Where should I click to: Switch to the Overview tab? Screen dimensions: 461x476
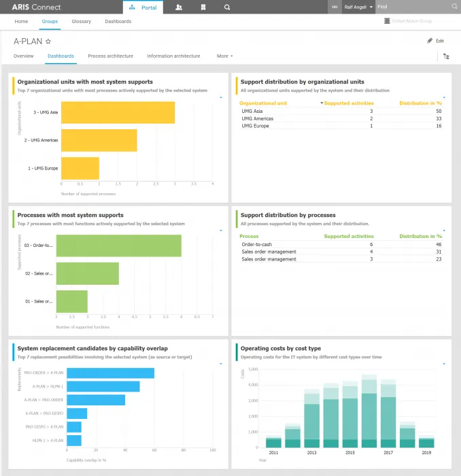tap(23, 56)
